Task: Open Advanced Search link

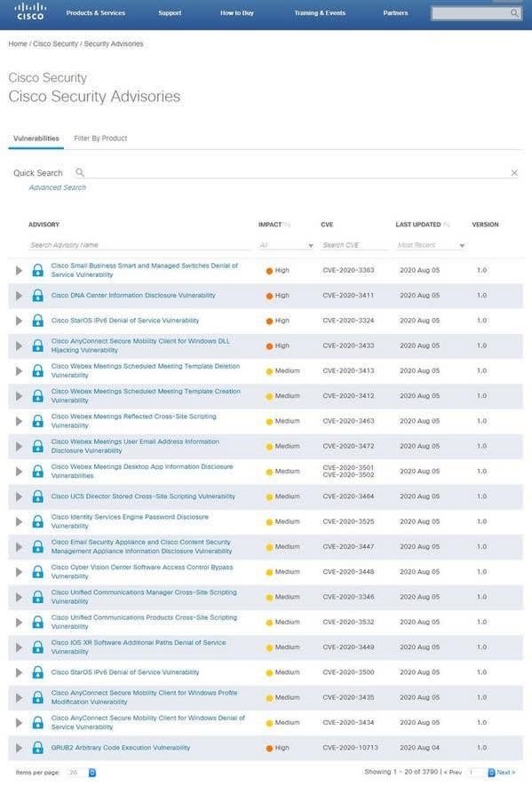Action: (x=57, y=187)
